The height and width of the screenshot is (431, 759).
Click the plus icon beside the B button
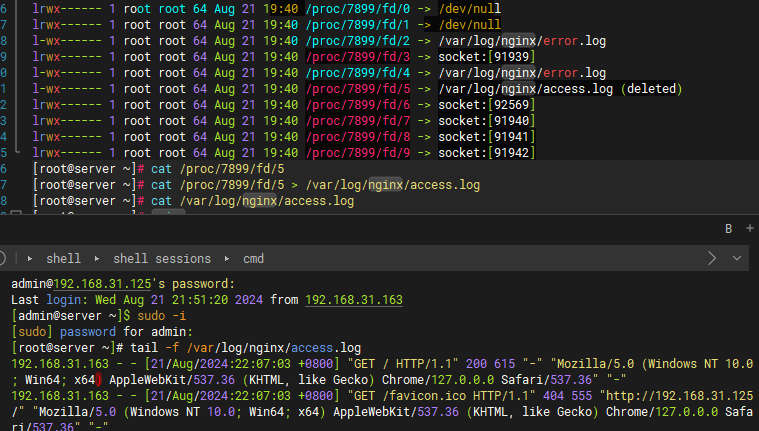point(750,228)
